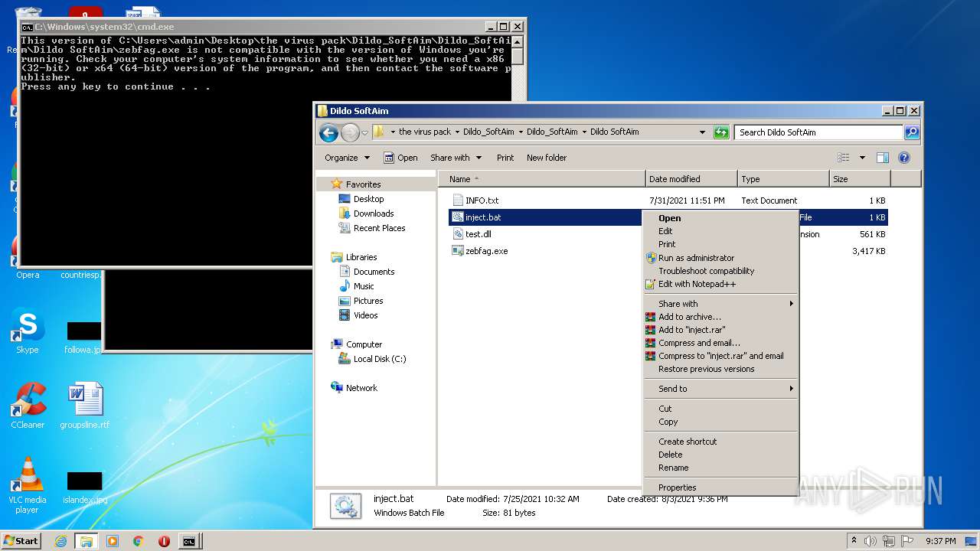Click the New folder button
980x551 pixels.
coord(547,158)
